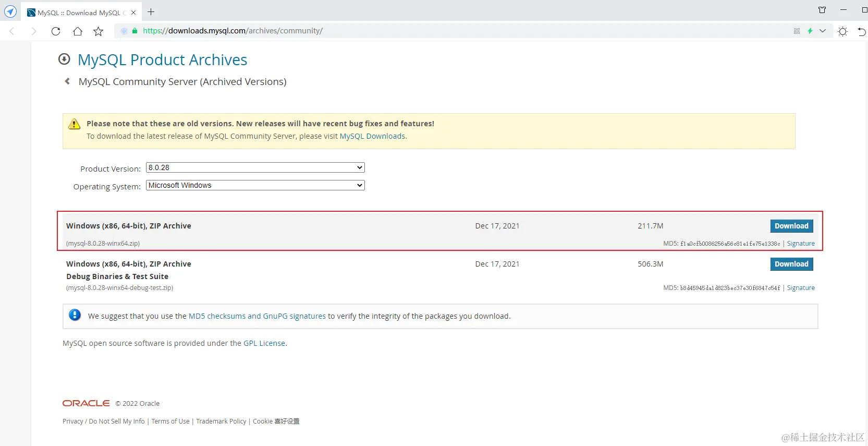The width and height of the screenshot is (868, 446).
Task: Click the blue info exclamation icon
Action: (x=75, y=315)
